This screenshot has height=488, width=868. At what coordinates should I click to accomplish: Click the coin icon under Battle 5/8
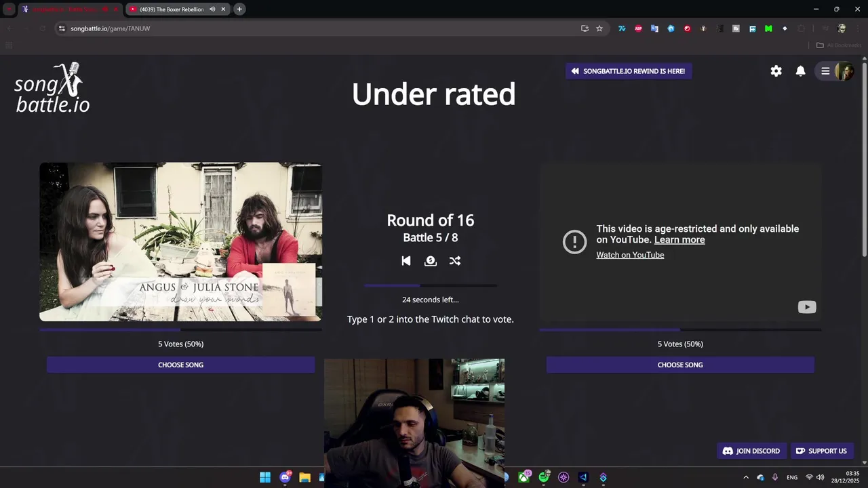pyautogui.click(x=430, y=261)
